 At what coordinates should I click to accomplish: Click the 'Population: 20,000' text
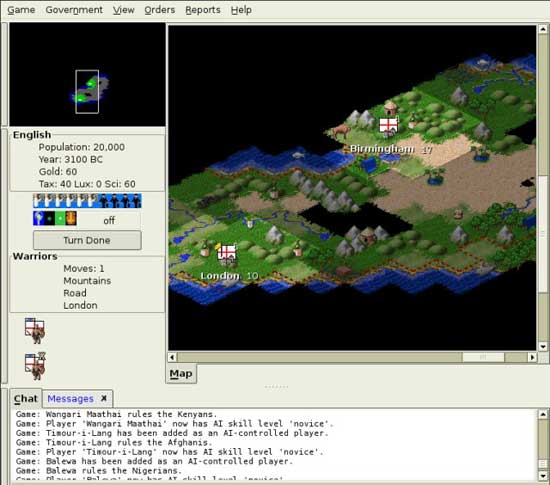(82, 147)
